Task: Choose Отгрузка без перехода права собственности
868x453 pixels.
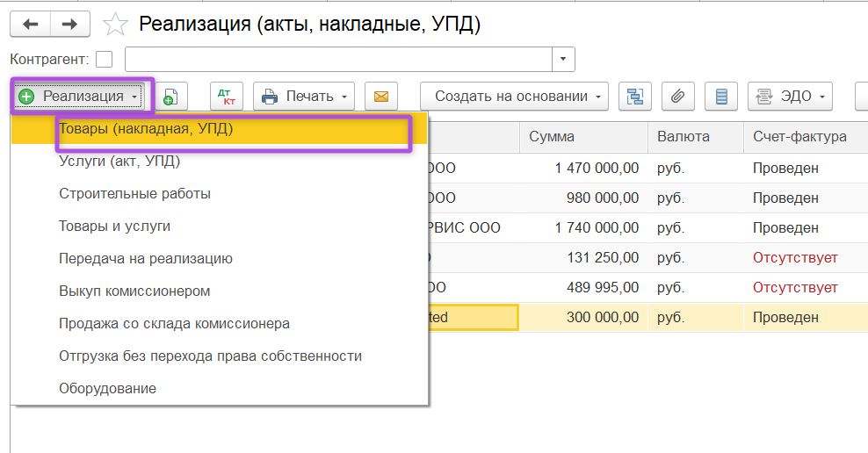Action: (220, 356)
